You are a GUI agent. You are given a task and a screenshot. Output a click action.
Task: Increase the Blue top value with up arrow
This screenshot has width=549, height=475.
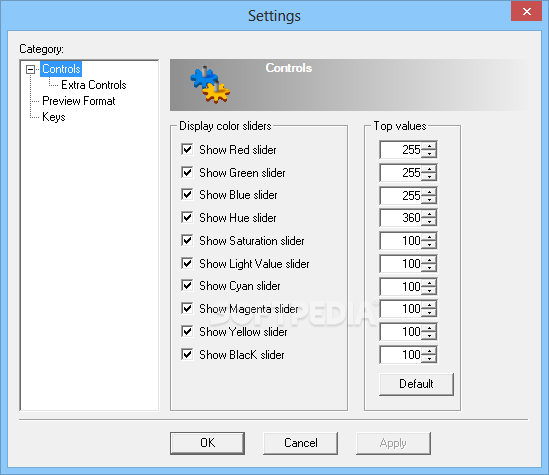429,191
